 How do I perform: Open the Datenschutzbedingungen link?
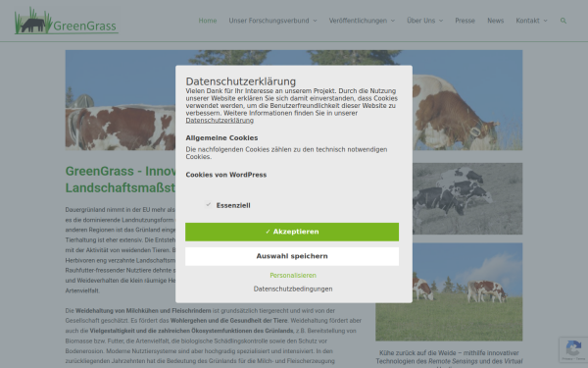pos(293,289)
